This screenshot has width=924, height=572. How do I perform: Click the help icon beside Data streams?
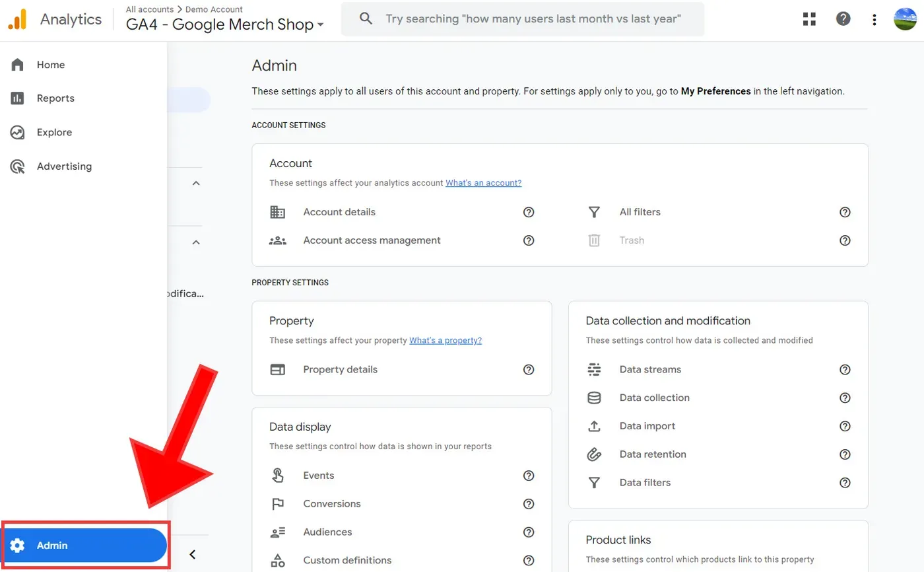845,369
